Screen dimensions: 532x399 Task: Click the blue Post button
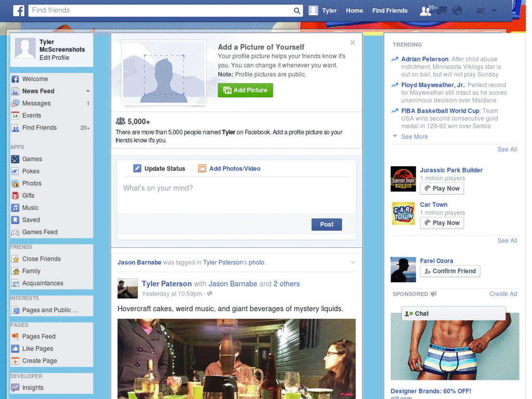pyautogui.click(x=327, y=224)
